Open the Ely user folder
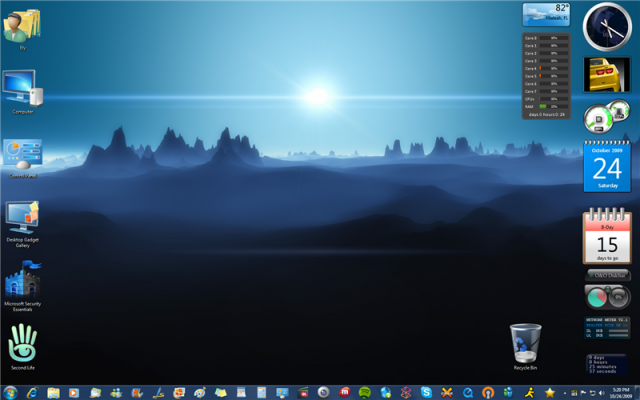 coord(22,29)
